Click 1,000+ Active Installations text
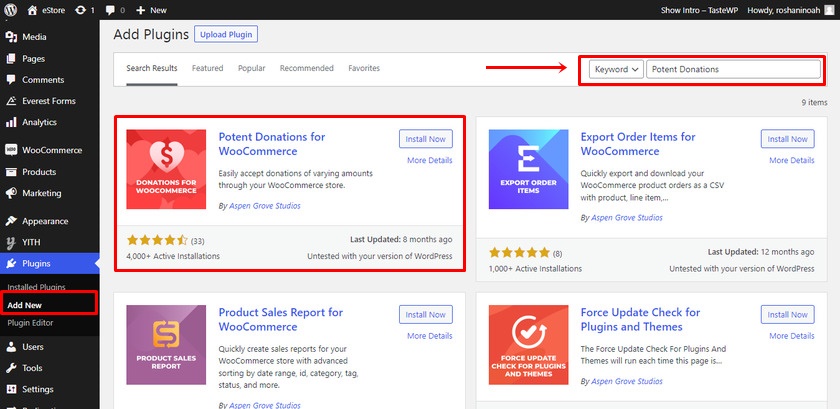The image size is (840, 409). pos(535,269)
